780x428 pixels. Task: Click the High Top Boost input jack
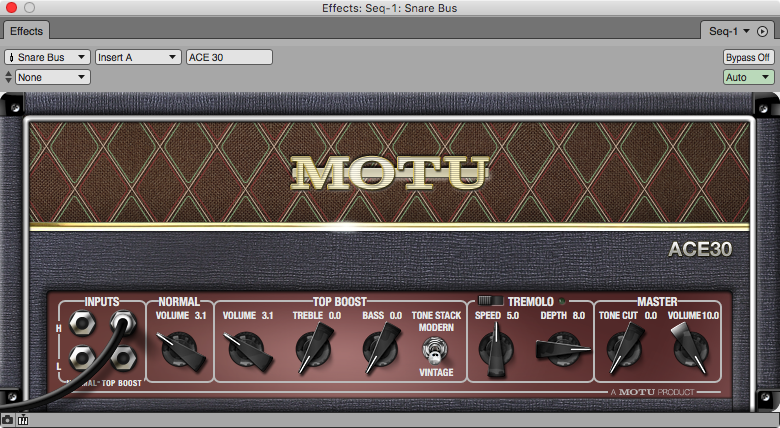[x=123, y=322]
